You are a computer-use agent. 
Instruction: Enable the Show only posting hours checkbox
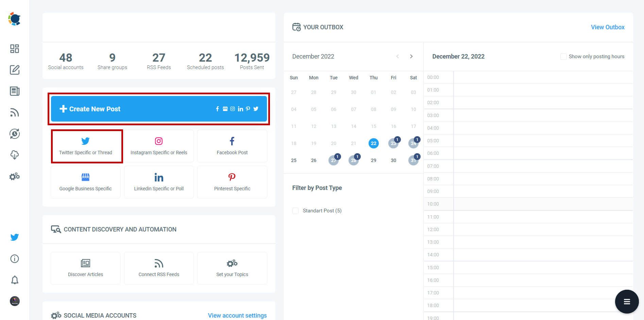click(563, 56)
